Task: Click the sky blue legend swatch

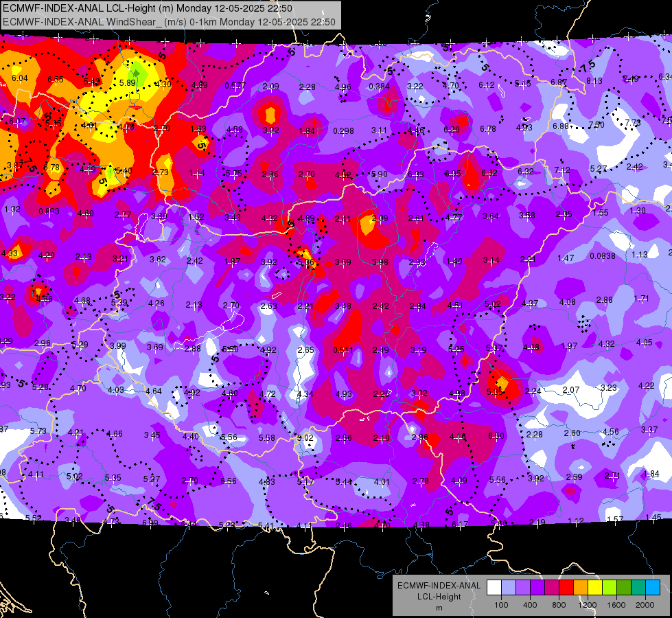Action: click(x=653, y=588)
